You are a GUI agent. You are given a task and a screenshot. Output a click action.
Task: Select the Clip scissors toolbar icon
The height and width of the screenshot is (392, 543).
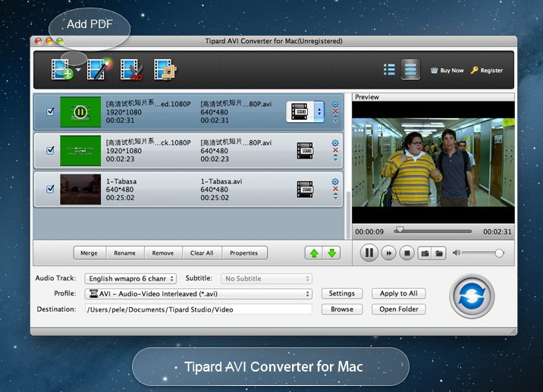(x=132, y=70)
